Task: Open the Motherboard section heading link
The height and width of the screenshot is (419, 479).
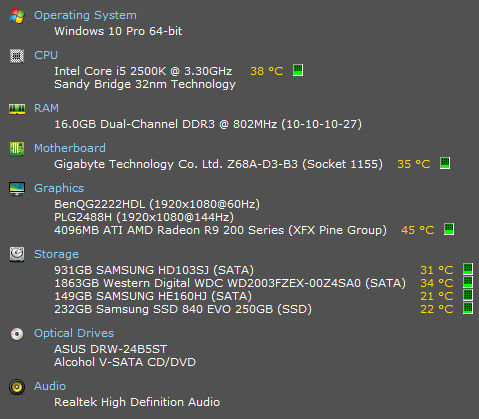Action: 70,148
